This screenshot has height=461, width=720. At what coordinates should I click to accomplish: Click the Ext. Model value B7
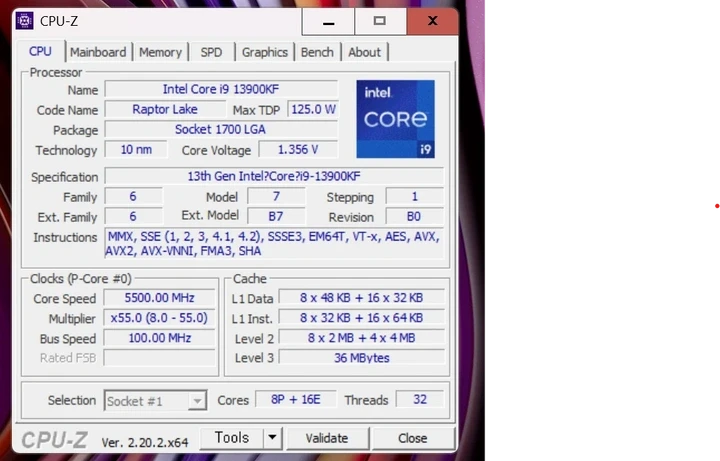(276, 216)
